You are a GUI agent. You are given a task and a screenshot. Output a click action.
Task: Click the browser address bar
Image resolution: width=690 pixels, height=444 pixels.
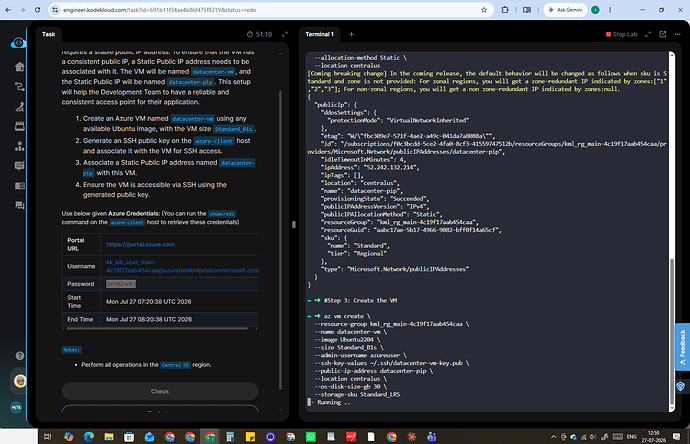269,10
